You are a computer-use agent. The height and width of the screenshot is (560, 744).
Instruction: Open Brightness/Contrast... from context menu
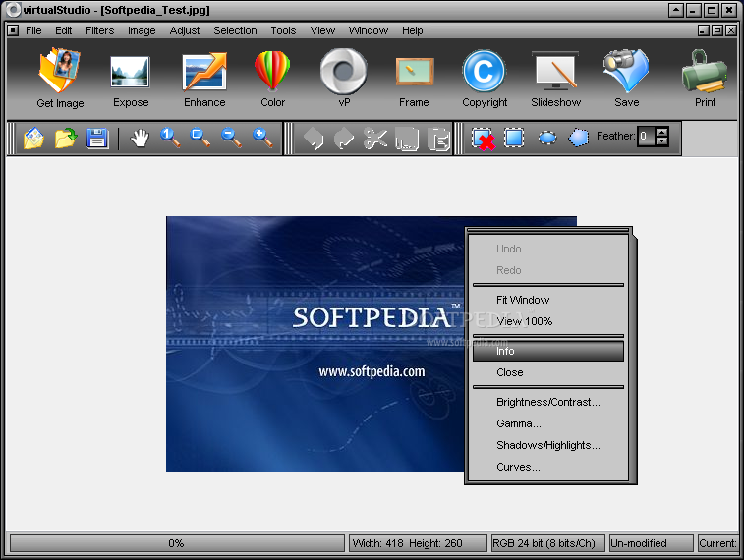tap(548, 402)
